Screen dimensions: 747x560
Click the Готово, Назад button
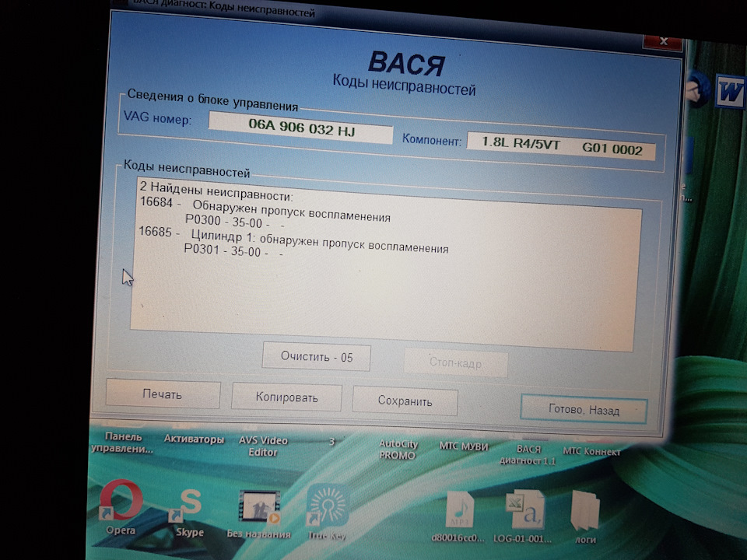coord(584,410)
